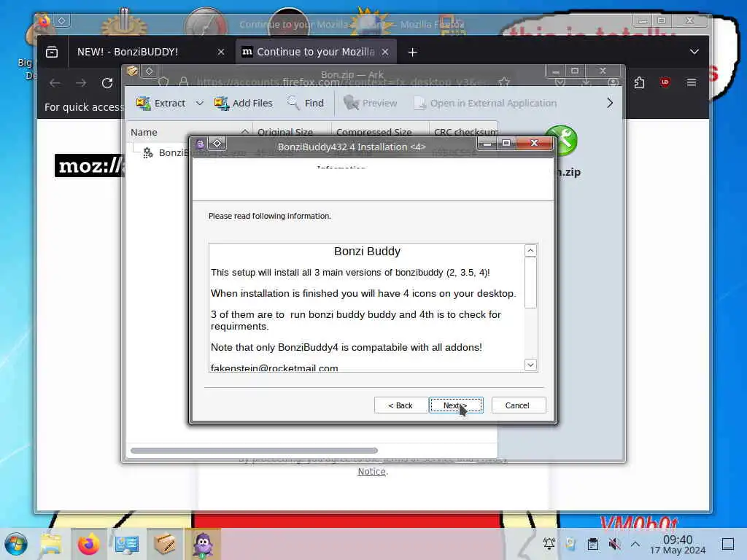Switch to Continue to your Mozilla tab
747x560 pixels.
pyautogui.click(x=315, y=52)
